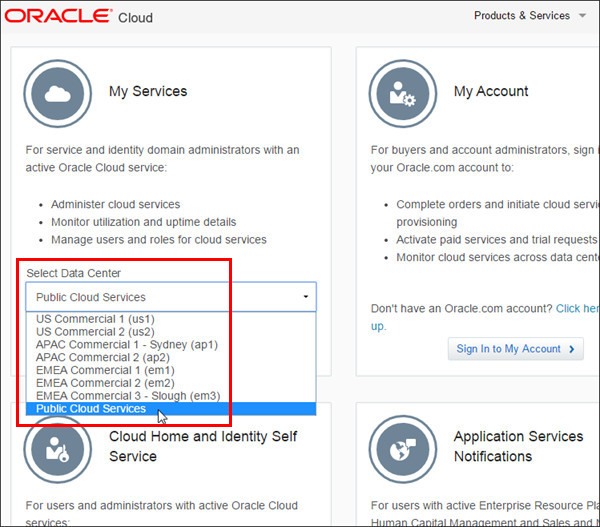
Task: Click 'Administer cloud services' bullet text
Action: coord(116,204)
